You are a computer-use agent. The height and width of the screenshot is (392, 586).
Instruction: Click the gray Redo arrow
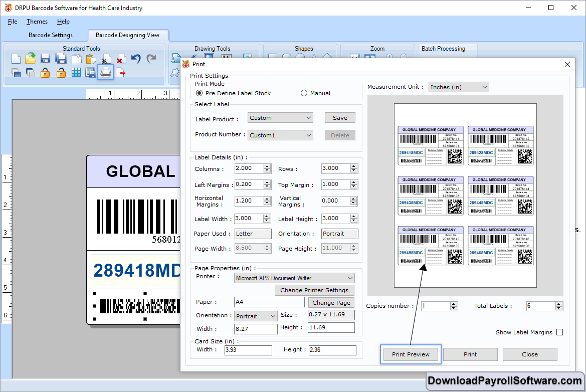coord(151,59)
